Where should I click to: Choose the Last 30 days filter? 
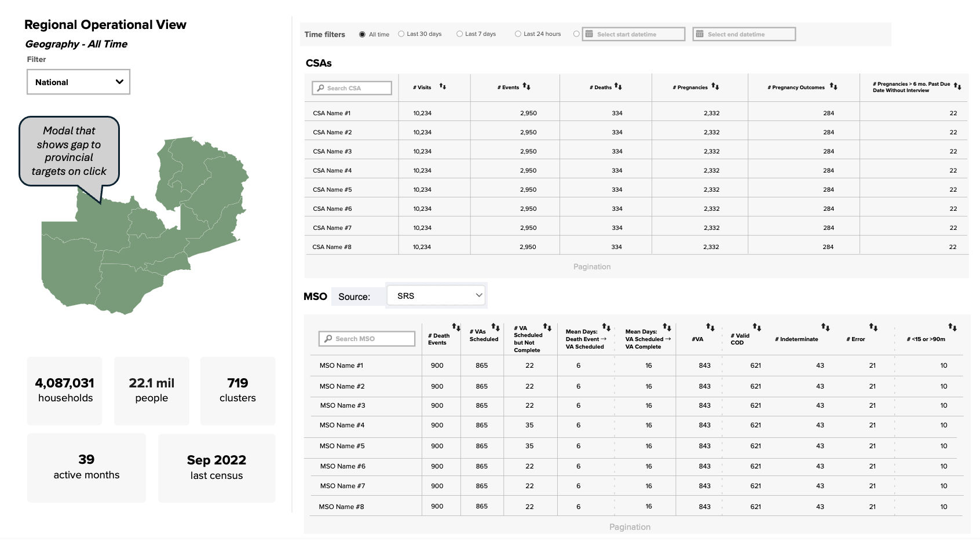point(401,34)
